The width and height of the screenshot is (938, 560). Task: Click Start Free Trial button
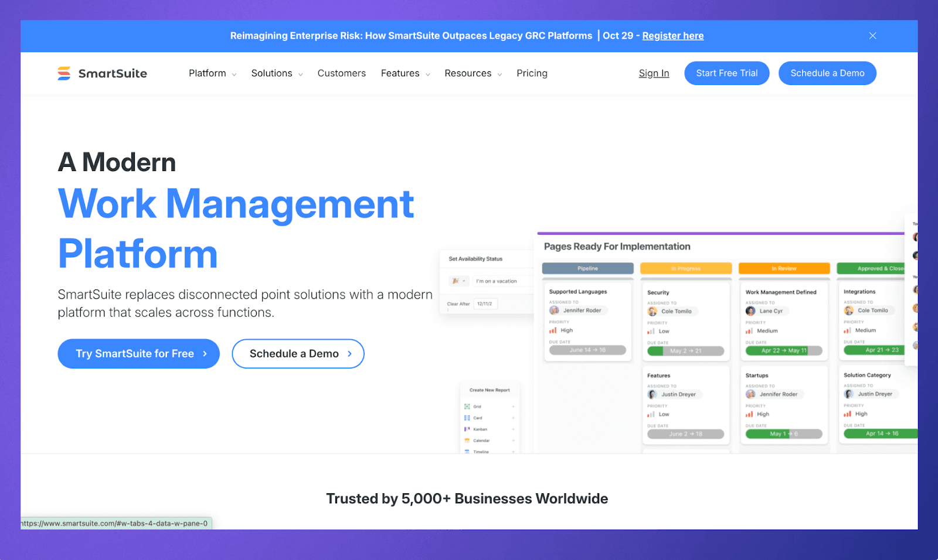click(726, 73)
